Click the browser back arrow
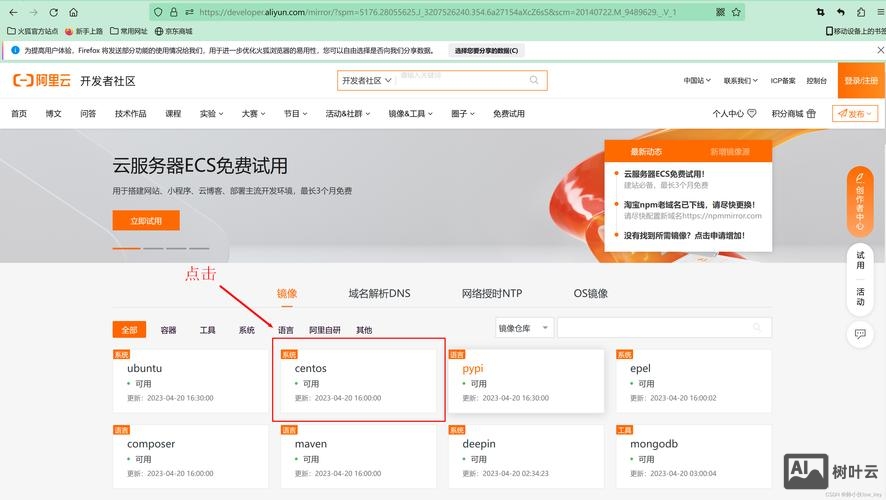 pos(14,12)
